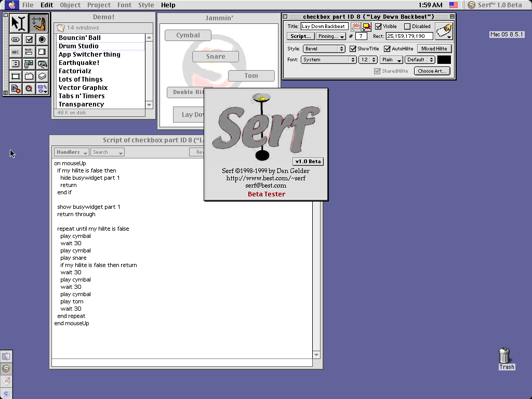Click the Cymbal button in Jammin' window
Viewport: 532px width, 399px height.
pyautogui.click(x=188, y=35)
